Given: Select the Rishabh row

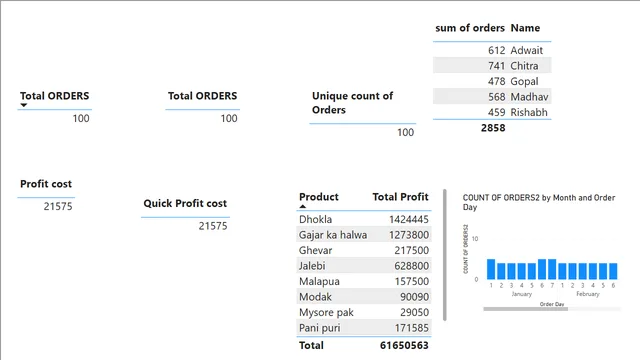Looking at the screenshot, I should (x=492, y=112).
